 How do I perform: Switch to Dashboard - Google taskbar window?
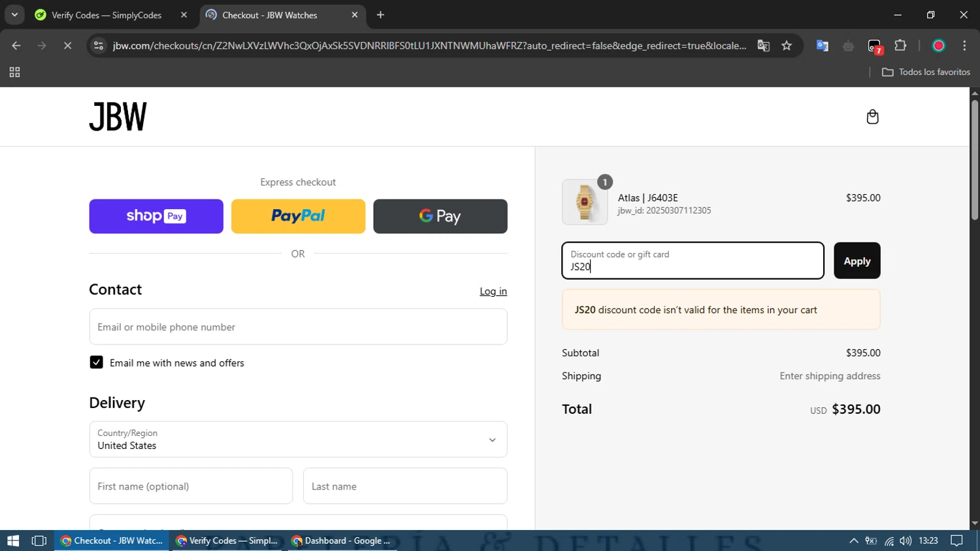[342, 541]
